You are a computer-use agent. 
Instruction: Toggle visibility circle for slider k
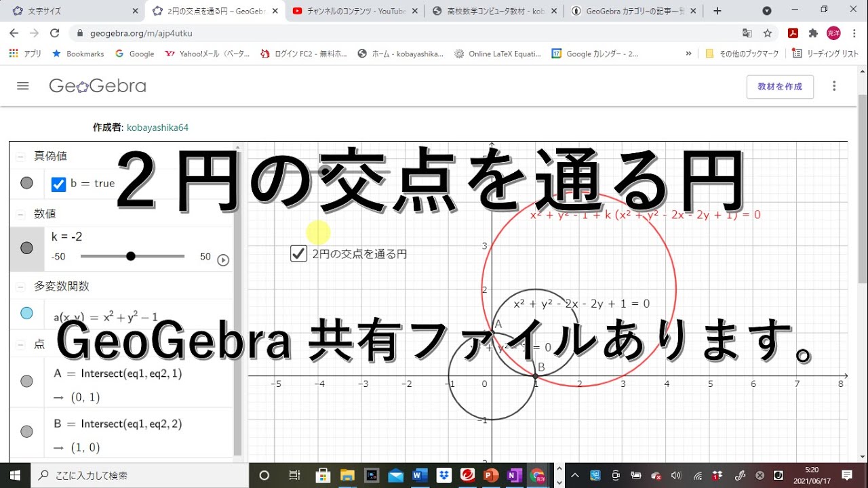26,248
